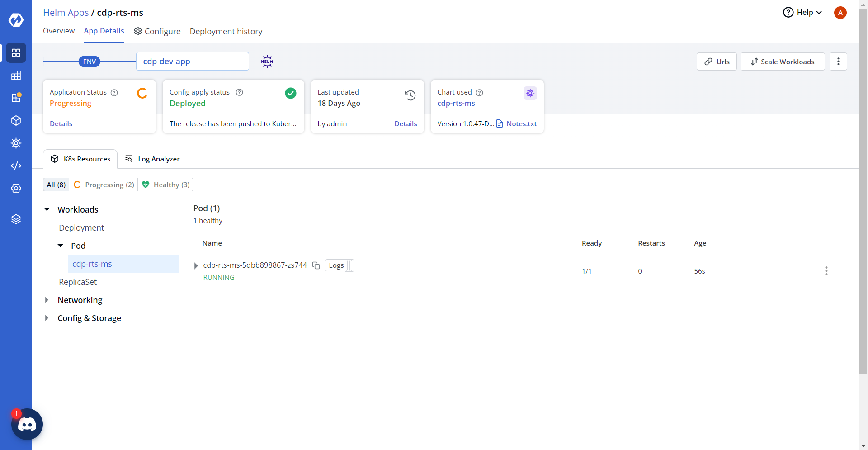Click the cdp-dev-app environment field
This screenshot has height=450, width=868.
192,62
